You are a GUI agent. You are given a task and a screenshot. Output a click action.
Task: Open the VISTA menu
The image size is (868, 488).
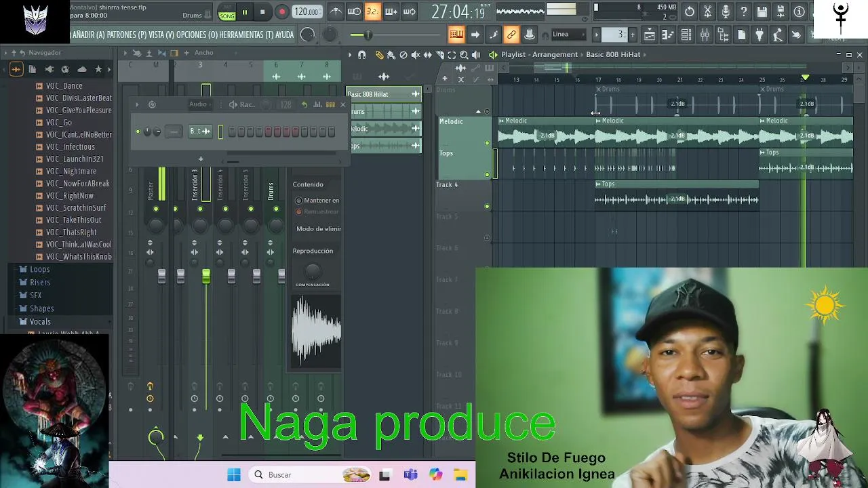pyautogui.click(x=161, y=35)
